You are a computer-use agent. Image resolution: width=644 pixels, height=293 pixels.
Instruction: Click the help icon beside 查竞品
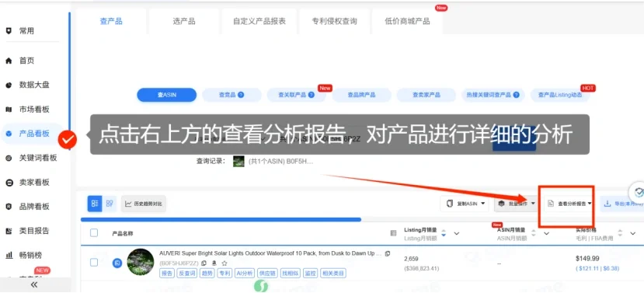(x=241, y=95)
